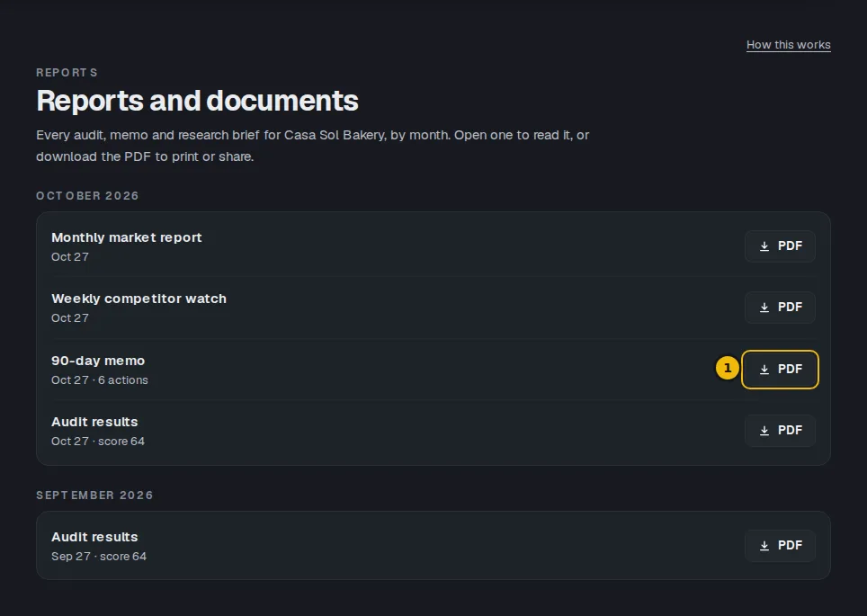The width and height of the screenshot is (867, 616).
Task: Click the 'Sep 27 · score 64' text
Action: [x=99, y=557]
